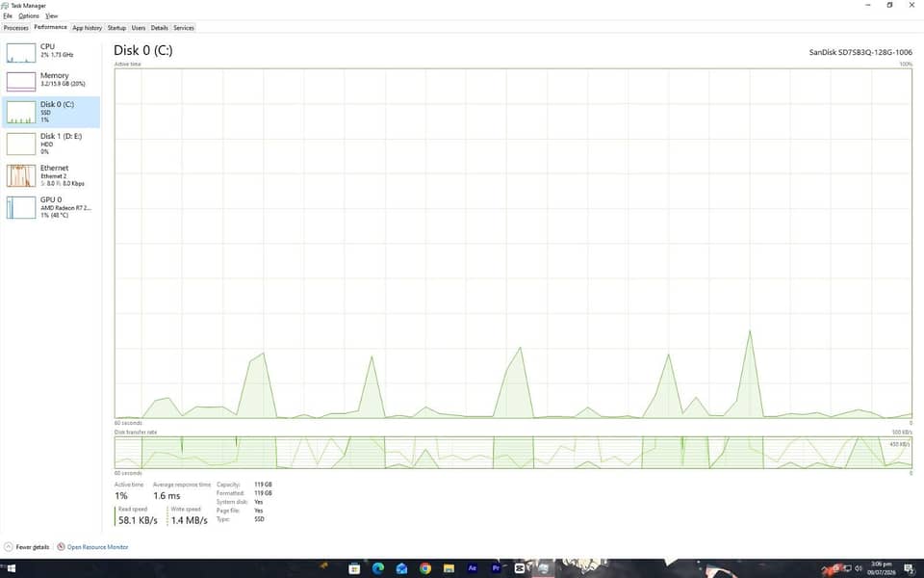Viewport: 924px width, 578px height.
Task: Open CapCut from taskbar
Action: point(519,568)
